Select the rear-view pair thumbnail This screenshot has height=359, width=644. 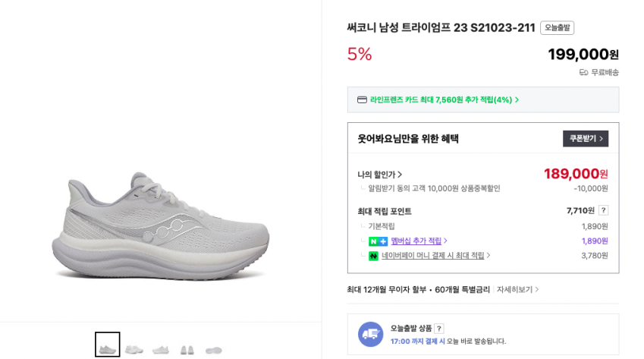point(187,348)
